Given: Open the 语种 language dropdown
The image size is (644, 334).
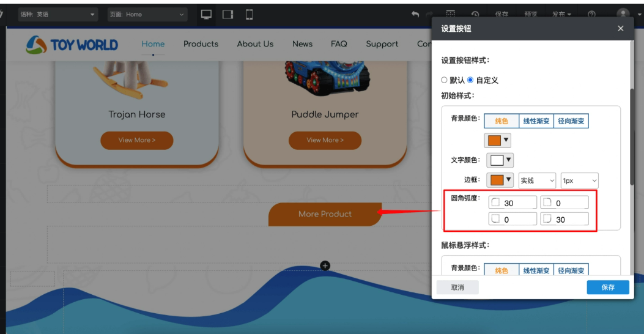Looking at the screenshot, I should point(57,15).
